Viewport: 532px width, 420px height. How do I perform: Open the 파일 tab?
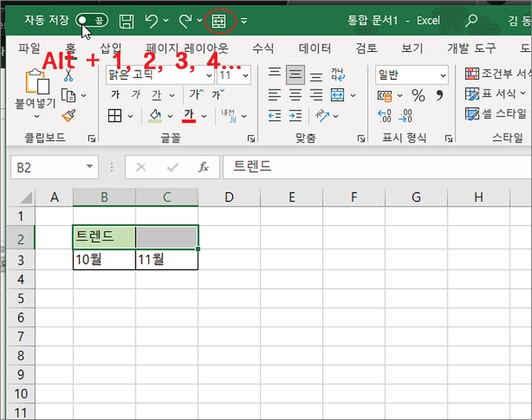point(29,48)
